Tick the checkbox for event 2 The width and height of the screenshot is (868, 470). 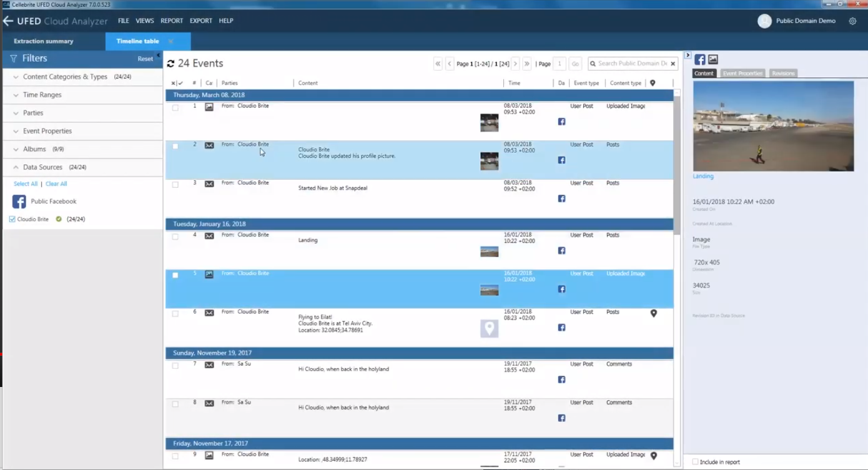(175, 147)
